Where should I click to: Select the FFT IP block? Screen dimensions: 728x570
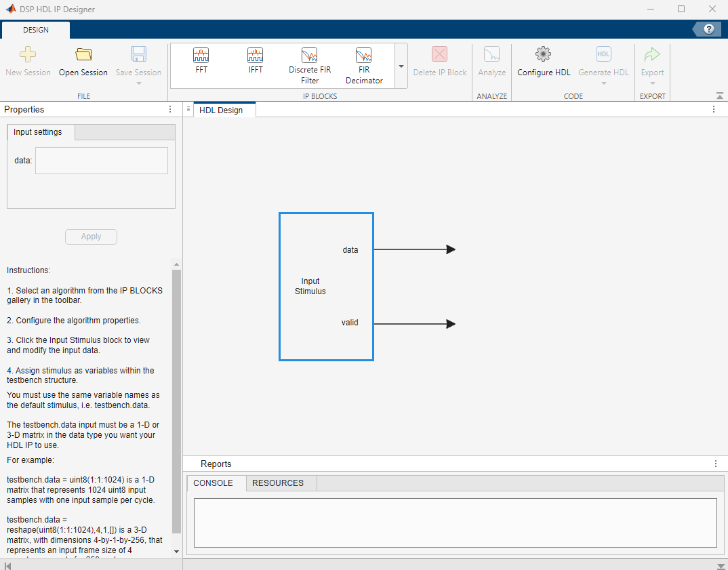click(x=201, y=61)
